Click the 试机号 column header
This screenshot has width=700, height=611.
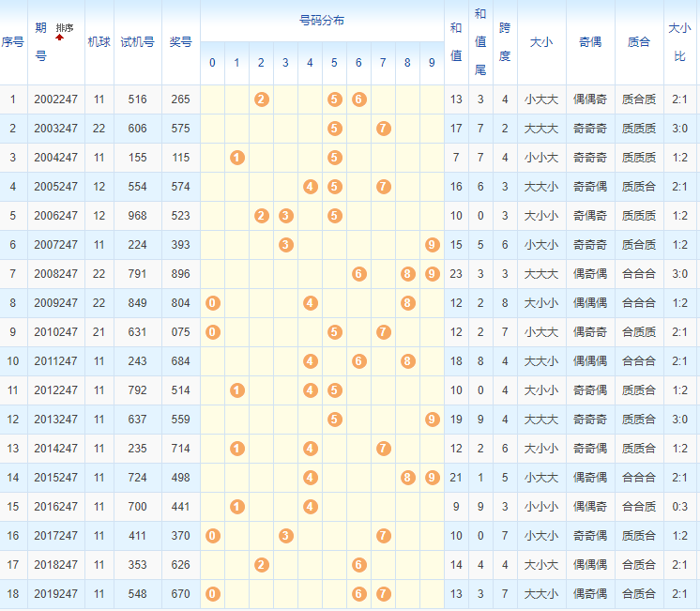pos(138,42)
